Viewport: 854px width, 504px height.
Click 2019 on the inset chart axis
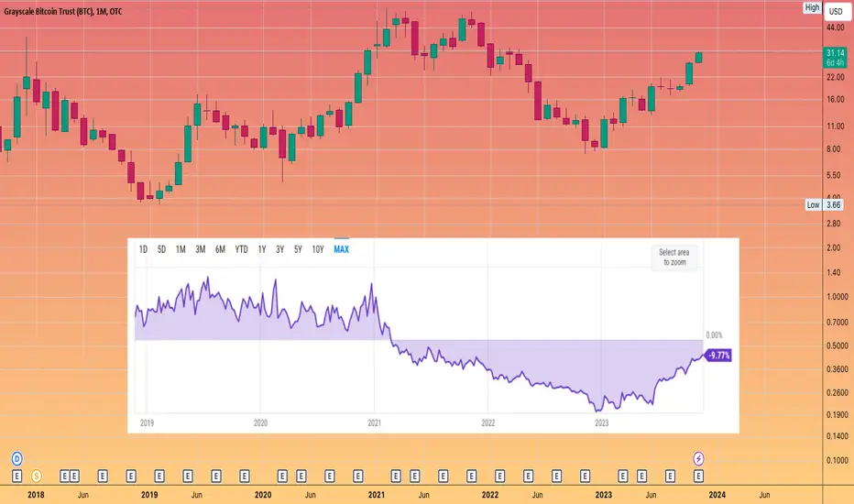click(x=147, y=422)
